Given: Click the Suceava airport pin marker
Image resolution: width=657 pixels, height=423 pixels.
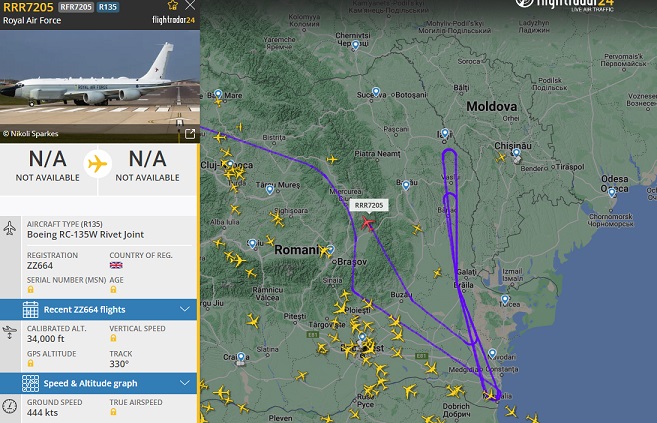Looking at the screenshot, I should (376, 92).
